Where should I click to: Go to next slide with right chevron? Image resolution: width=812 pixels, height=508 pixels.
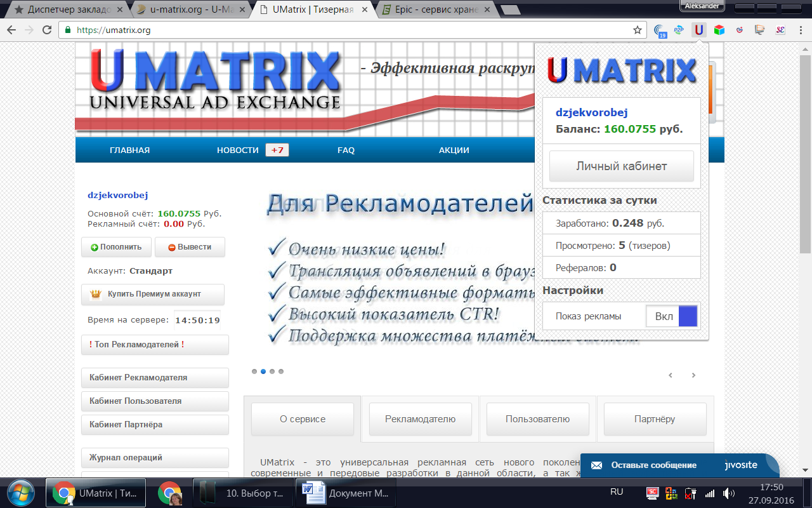(x=693, y=375)
